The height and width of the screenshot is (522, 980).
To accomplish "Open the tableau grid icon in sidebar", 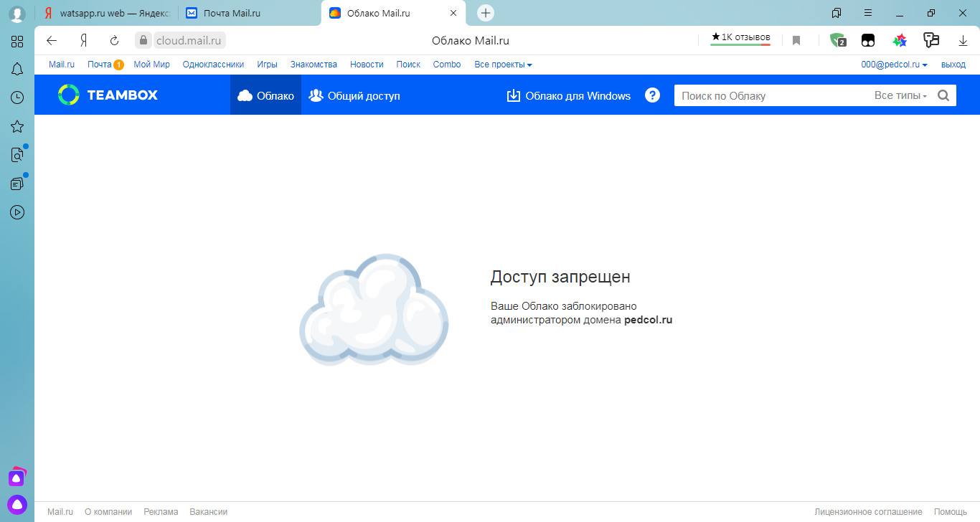I will [x=17, y=41].
